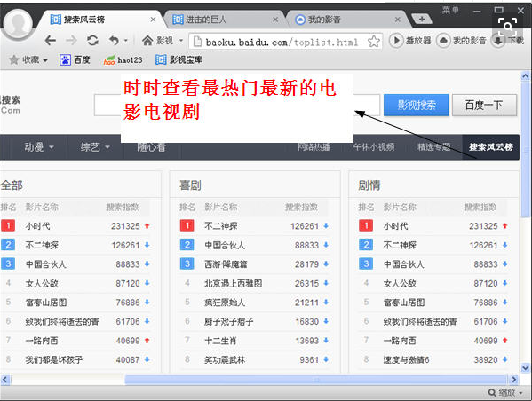Open the hao123 bookmark

tap(123, 60)
